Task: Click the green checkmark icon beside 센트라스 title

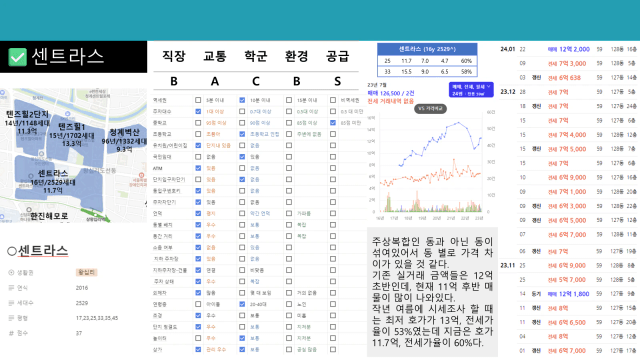Action: (x=18, y=57)
